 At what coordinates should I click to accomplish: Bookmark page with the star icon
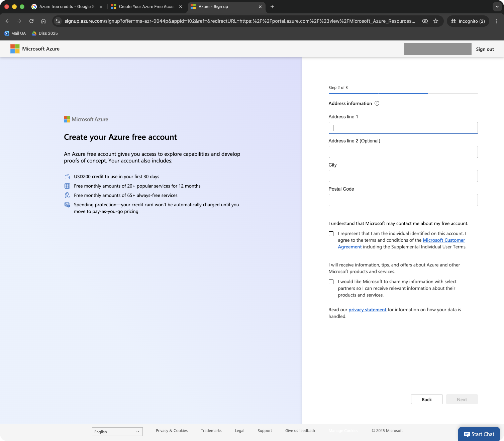(x=436, y=21)
